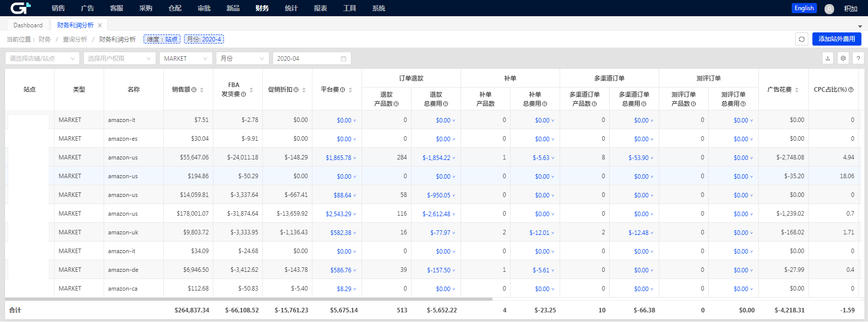Open platform fee $8.29 for amazon-ca
The image size is (868, 322).
(346, 289)
